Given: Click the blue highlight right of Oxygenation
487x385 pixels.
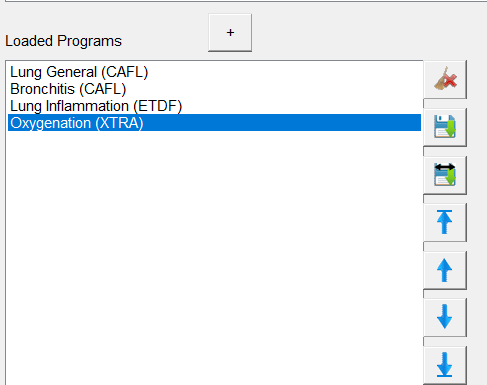Looking at the screenshot, I should click(282, 123).
